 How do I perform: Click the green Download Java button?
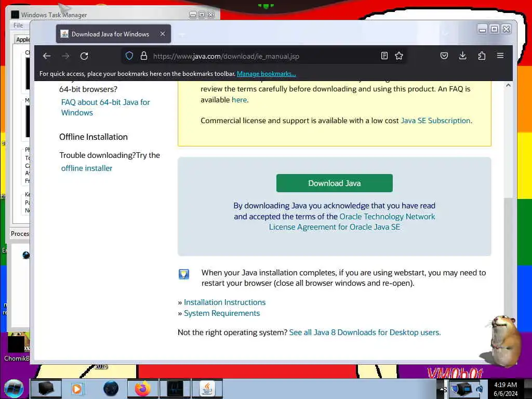pos(335,183)
